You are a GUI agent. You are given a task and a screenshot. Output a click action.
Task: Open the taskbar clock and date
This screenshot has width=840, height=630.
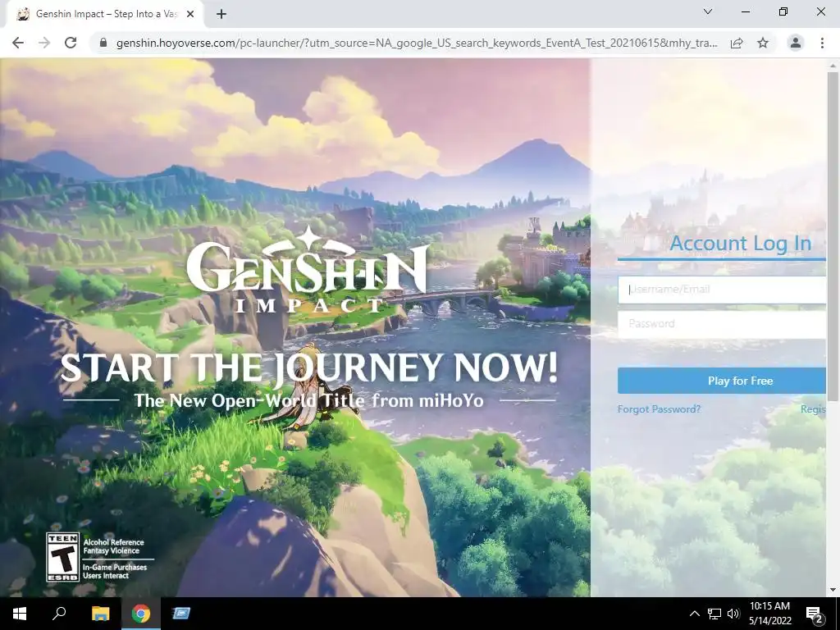click(769, 614)
